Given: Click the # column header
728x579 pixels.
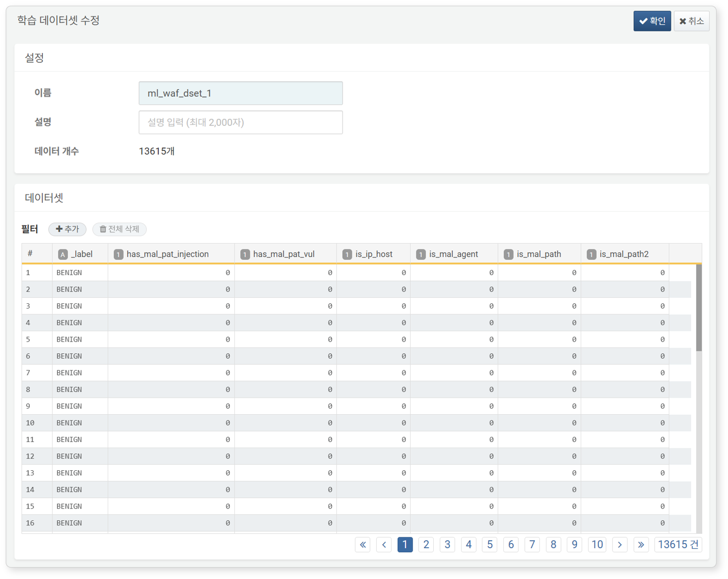Looking at the screenshot, I should click(x=37, y=254).
